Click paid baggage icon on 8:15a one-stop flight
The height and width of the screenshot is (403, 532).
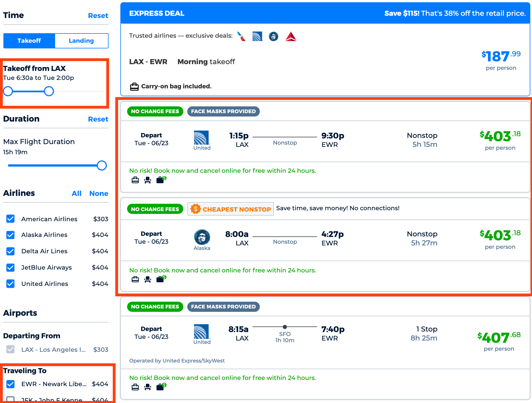[x=161, y=387]
